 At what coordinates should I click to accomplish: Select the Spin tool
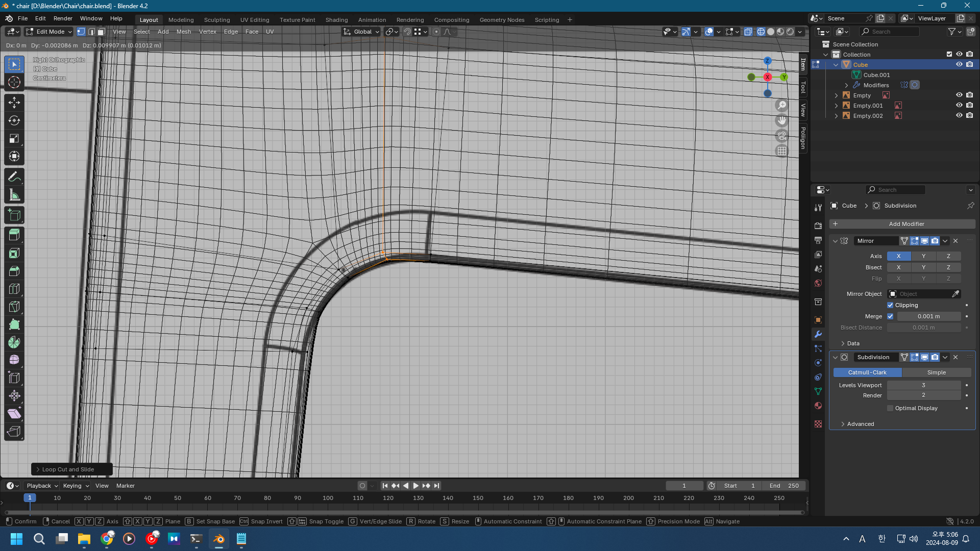pyautogui.click(x=14, y=342)
